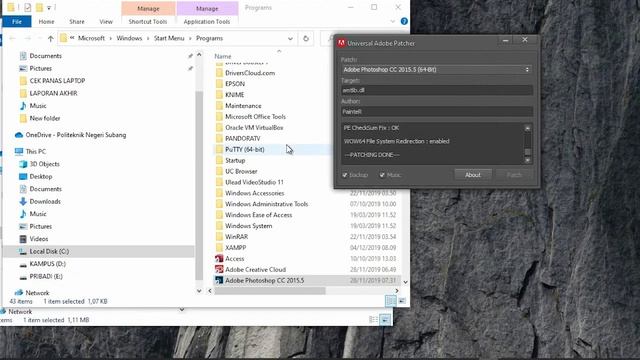Select Network in the front Explorer pane
The image size is (640, 360).
click(37, 293)
